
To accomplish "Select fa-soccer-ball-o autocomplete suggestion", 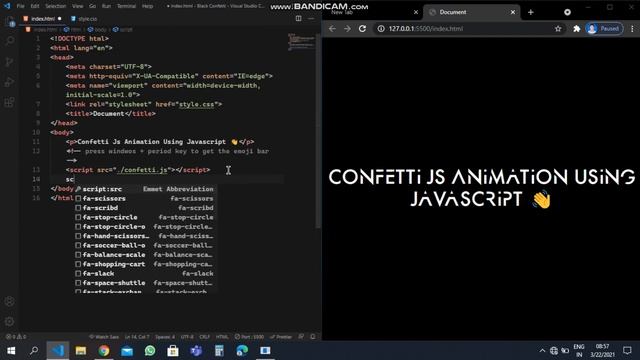I will 145,245.
